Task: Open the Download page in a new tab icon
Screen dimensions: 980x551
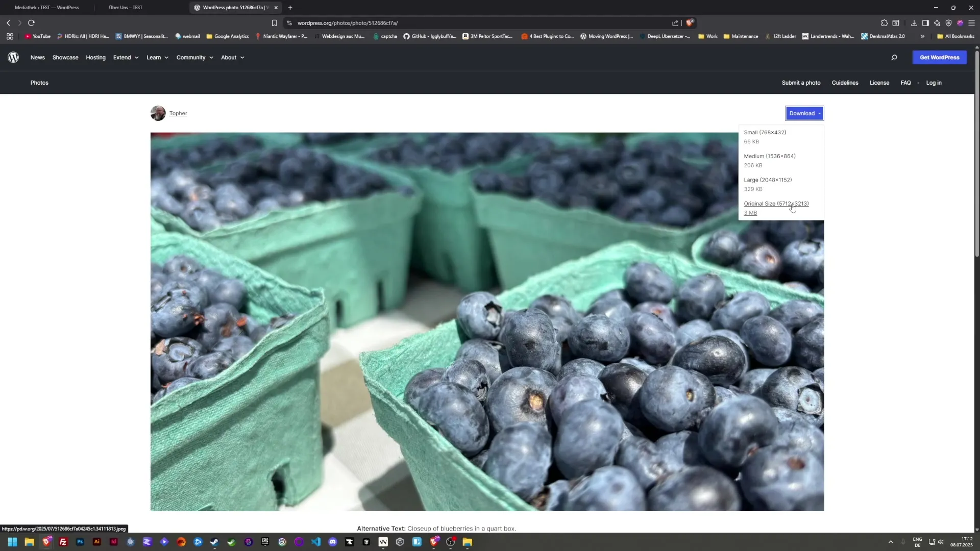Action: coord(913,23)
